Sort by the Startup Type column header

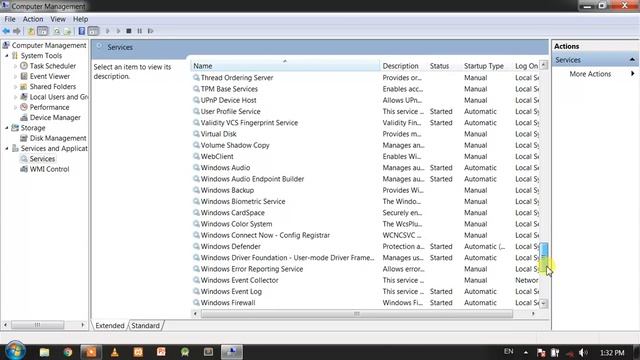tap(486, 66)
